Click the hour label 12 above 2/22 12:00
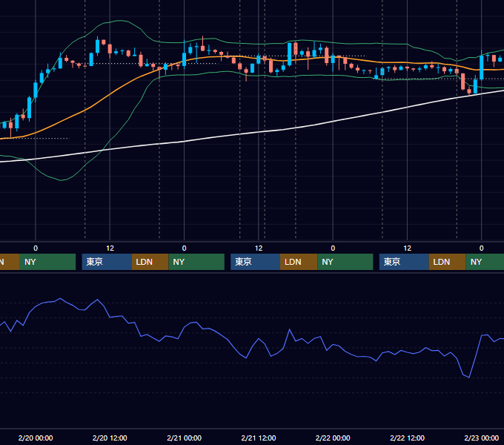Image resolution: width=504 pixels, height=445 pixels. 407,248
